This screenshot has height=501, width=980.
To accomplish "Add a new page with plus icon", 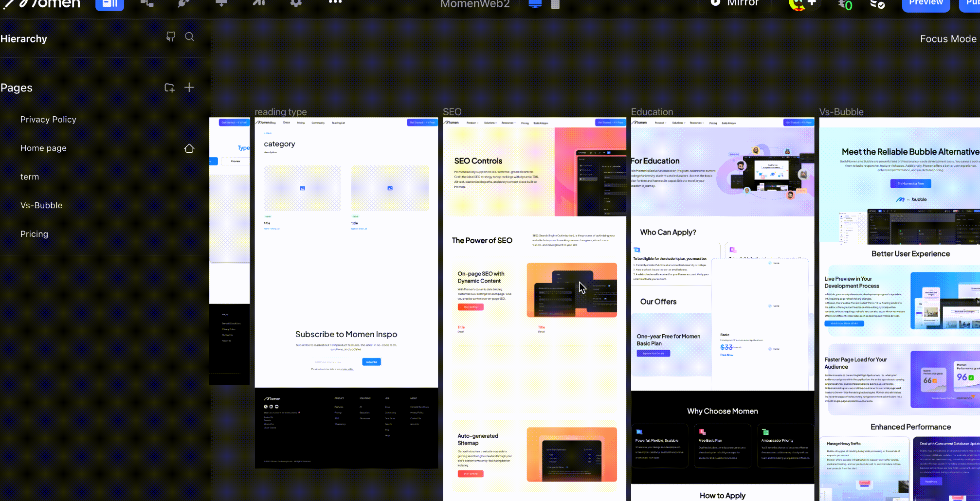I will [x=189, y=88].
